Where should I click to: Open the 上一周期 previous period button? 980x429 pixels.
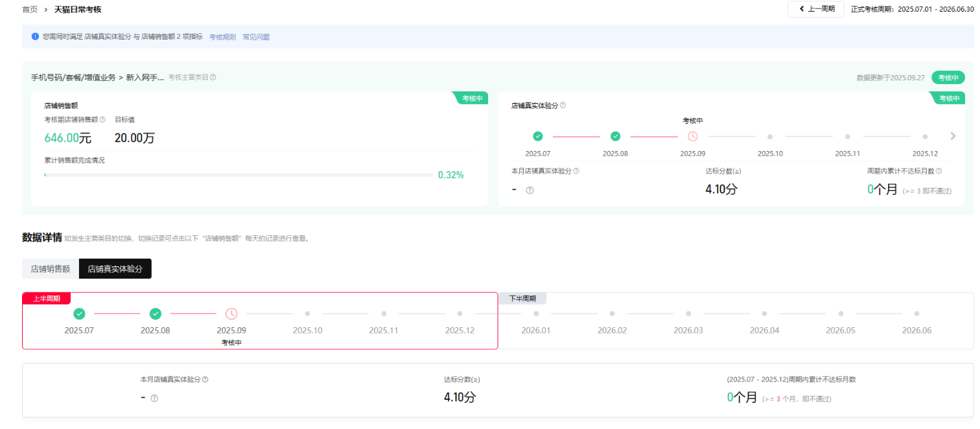pos(815,9)
